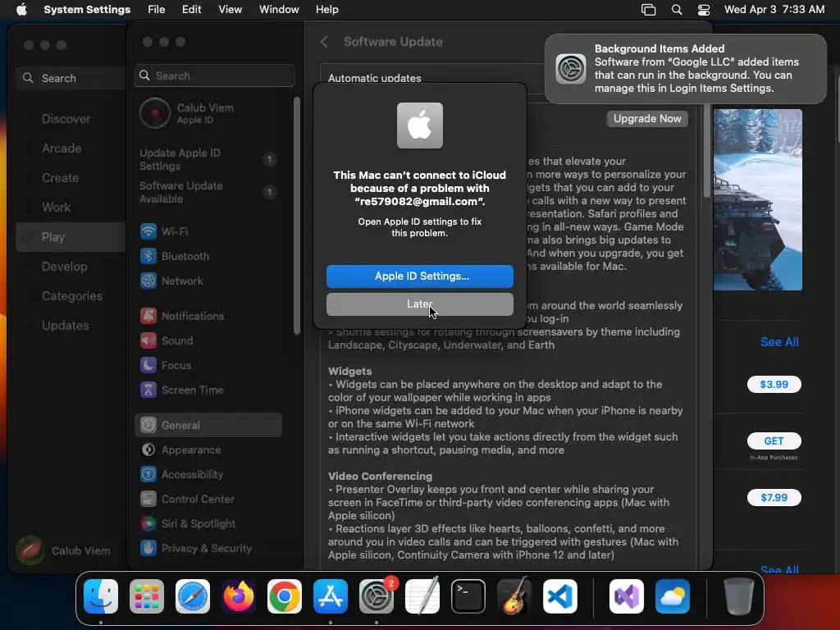Viewport: 840px width, 630px height.
Task: Click the Apple logo menu
Action: click(21, 10)
